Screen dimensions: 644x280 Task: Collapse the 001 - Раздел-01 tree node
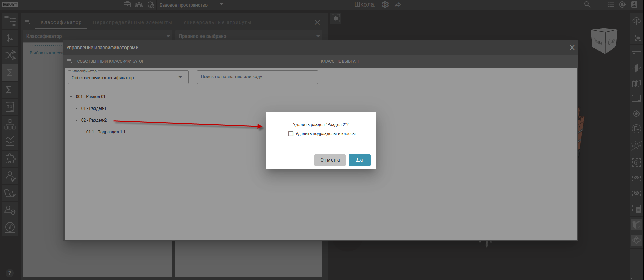click(71, 97)
